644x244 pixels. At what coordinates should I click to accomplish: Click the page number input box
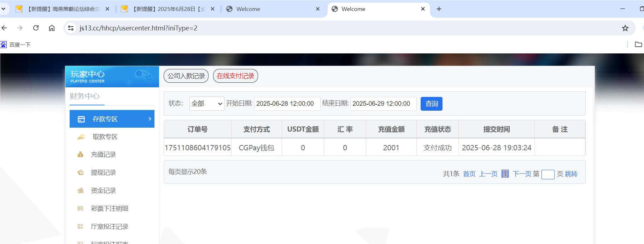548,174
